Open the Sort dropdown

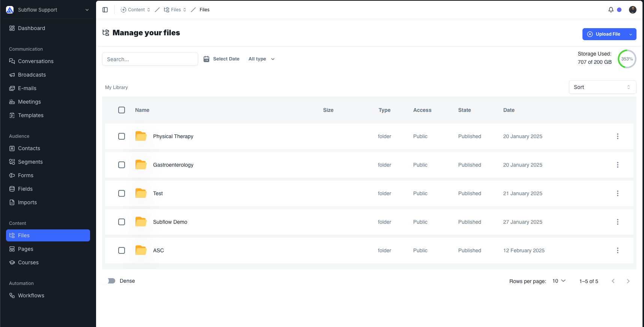(602, 87)
